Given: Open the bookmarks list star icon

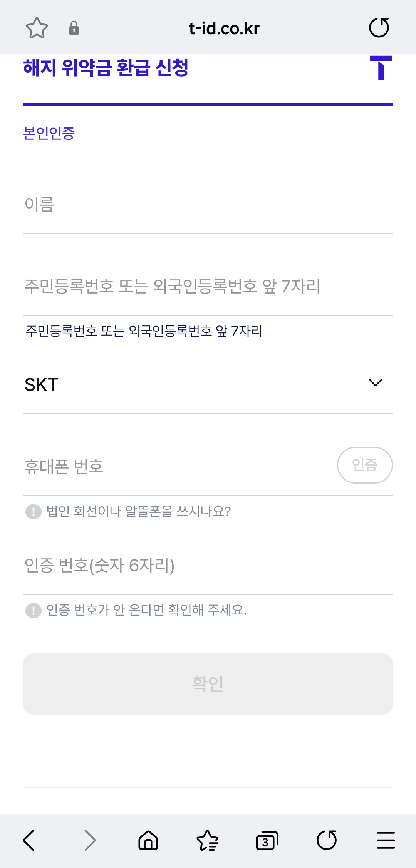Looking at the screenshot, I should (208, 840).
